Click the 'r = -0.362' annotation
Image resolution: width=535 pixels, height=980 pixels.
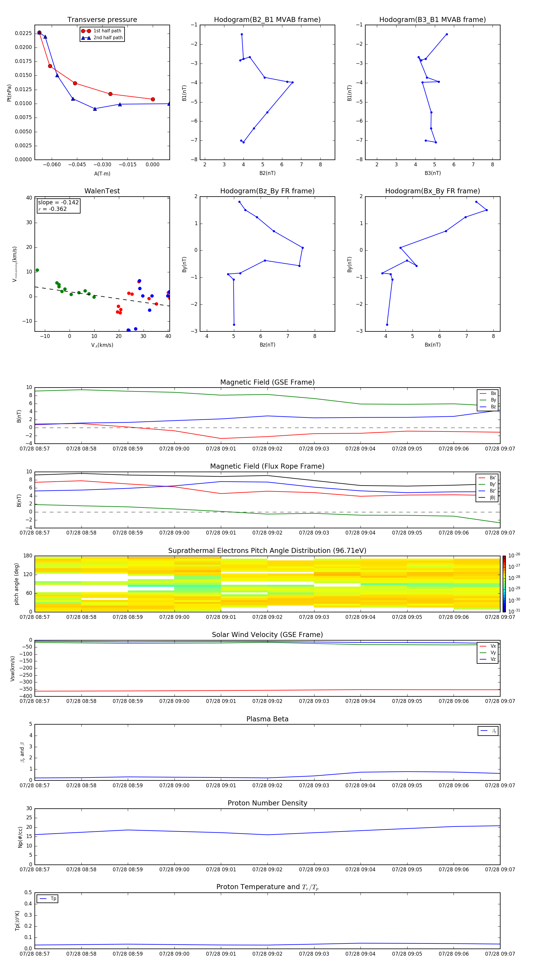click(x=53, y=209)
